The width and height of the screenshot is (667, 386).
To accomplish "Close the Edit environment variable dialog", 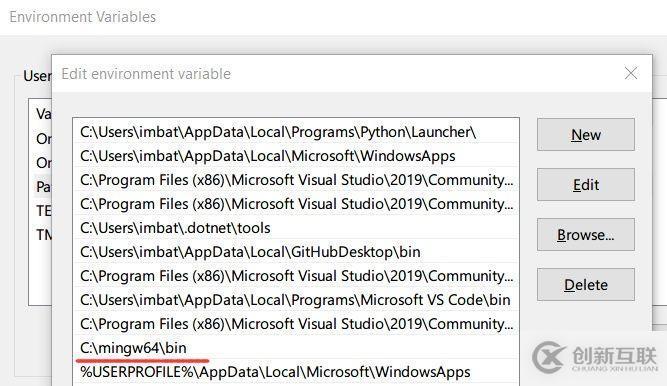I will tap(631, 73).
